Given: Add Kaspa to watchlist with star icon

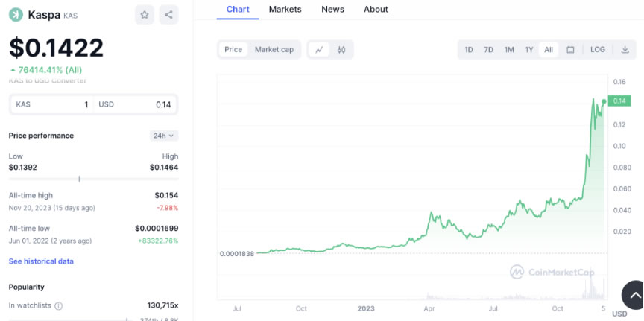Looking at the screenshot, I should click(x=144, y=15).
